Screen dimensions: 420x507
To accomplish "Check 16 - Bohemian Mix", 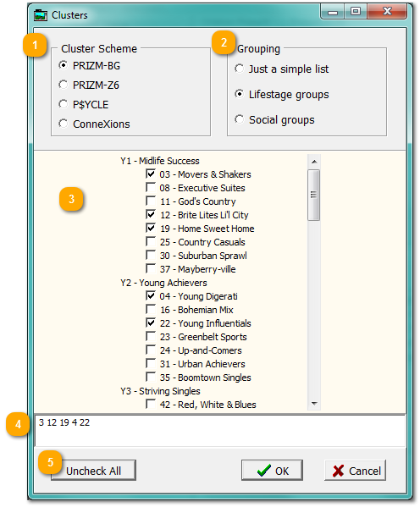I will pyautogui.click(x=151, y=310).
